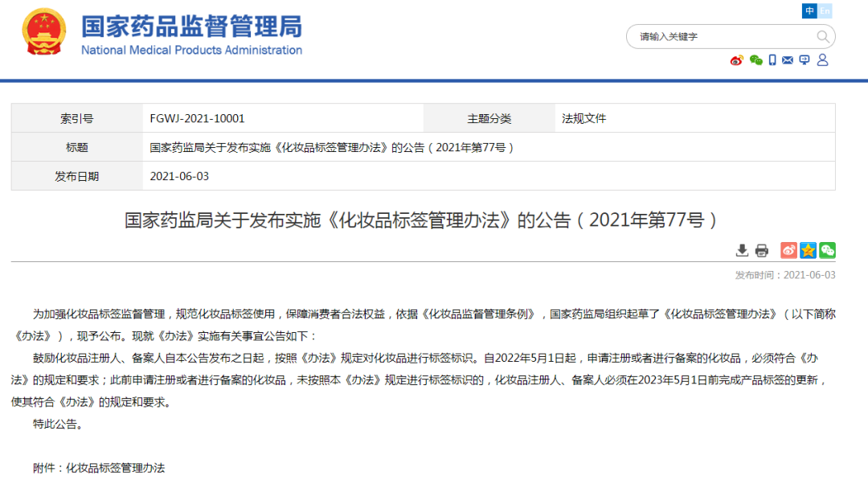The image size is (868, 480).
Task: Click category value 法规文件
Action: (x=584, y=118)
